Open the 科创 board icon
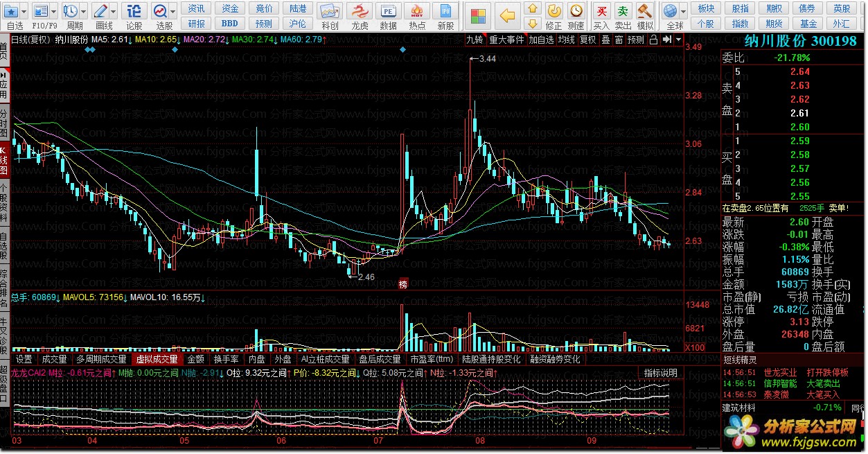This screenshot has width=868, height=454. (330, 12)
